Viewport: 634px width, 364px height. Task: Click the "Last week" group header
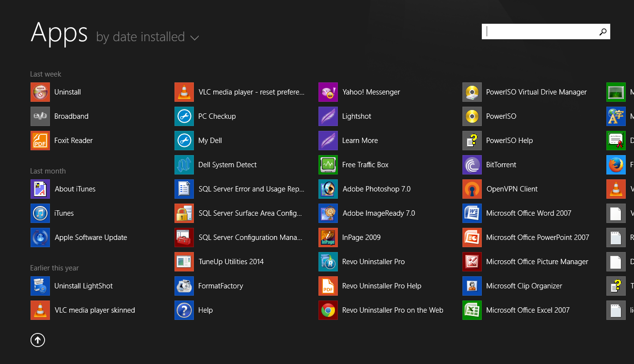pos(46,74)
